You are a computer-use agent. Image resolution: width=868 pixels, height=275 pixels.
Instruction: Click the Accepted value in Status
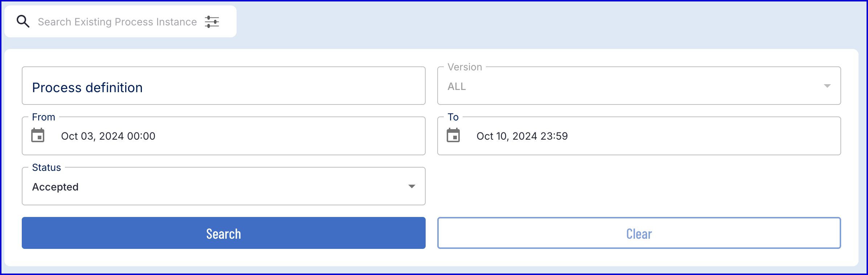pyautogui.click(x=56, y=187)
